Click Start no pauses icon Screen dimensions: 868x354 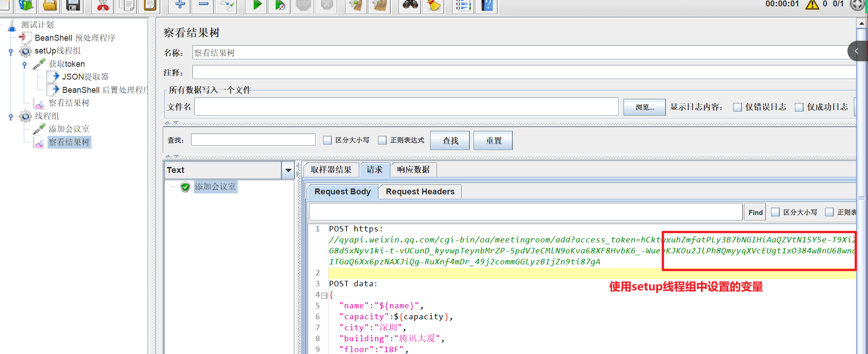coord(280,5)
